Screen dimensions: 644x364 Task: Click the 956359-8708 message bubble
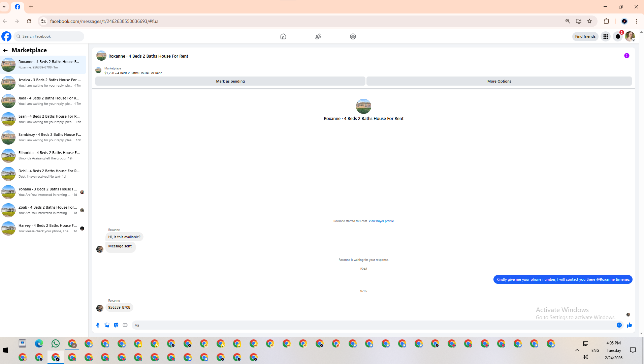119,307
